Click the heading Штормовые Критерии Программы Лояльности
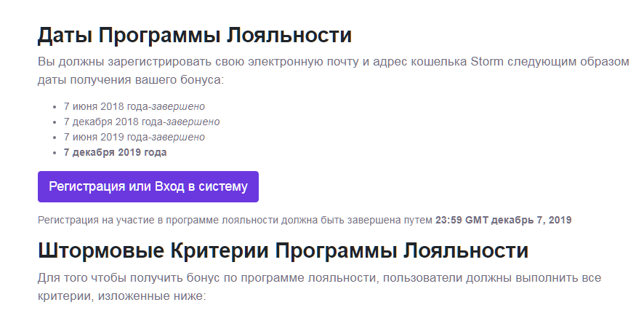The width and height of the screenshot is (644, 313). click(x=283, y=250)
